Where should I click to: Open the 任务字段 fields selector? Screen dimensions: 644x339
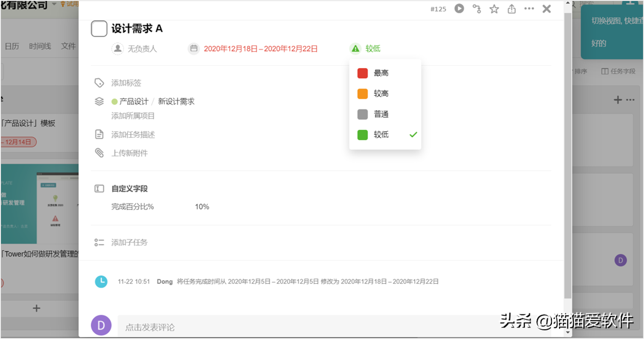[618, 71]
